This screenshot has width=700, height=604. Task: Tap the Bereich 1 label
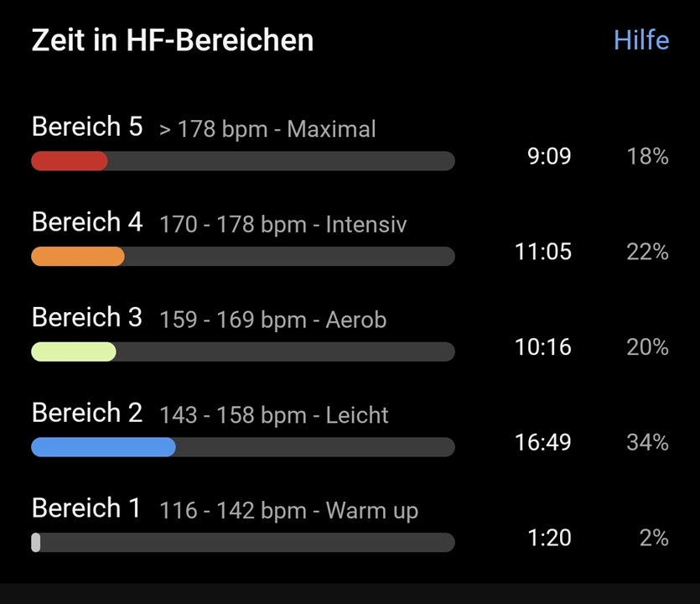coord(86,508)
